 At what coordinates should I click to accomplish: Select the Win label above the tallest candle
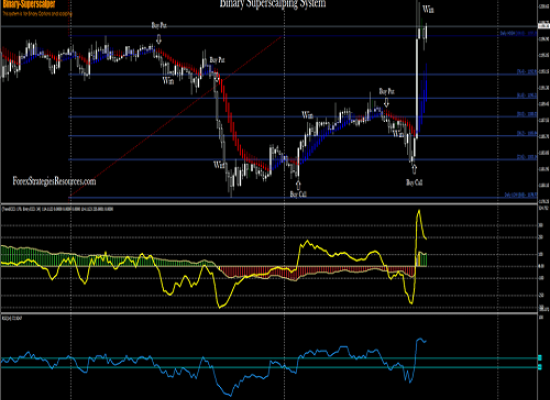[428, 9]
